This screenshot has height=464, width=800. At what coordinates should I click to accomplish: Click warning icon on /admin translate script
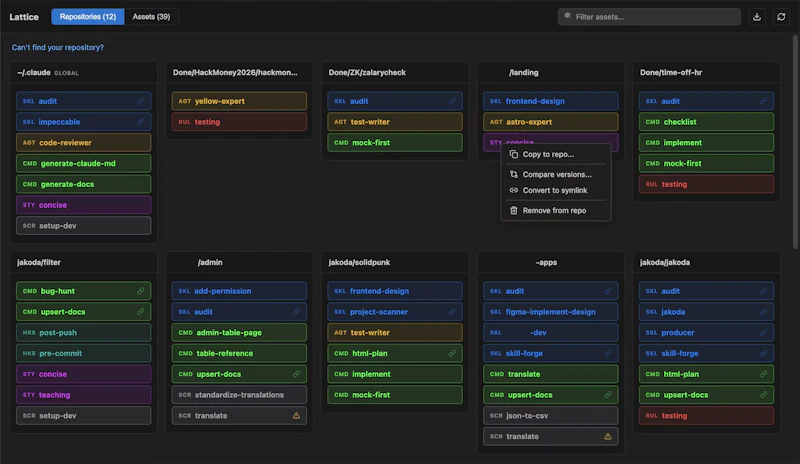[x=296, y=416]
